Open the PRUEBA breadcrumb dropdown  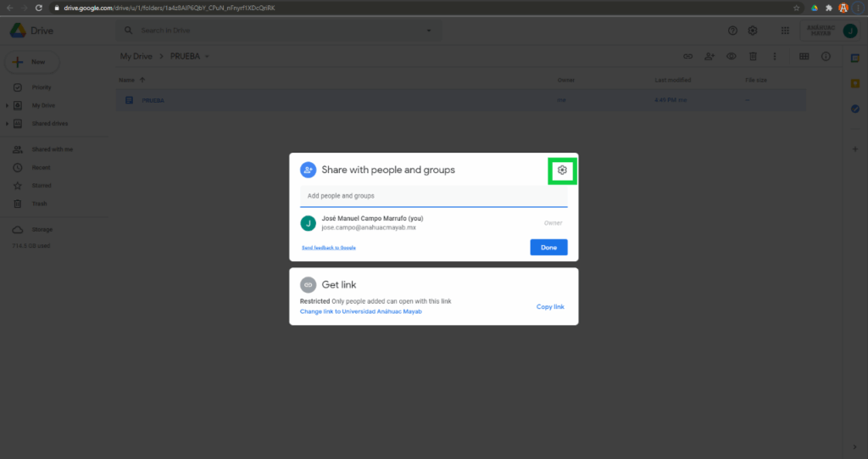(x=206, y=57)
